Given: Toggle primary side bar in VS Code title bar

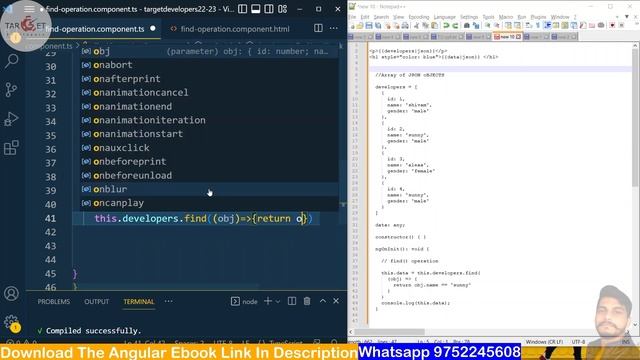Looking at the screenshot, I should click(x=242, y=9).
